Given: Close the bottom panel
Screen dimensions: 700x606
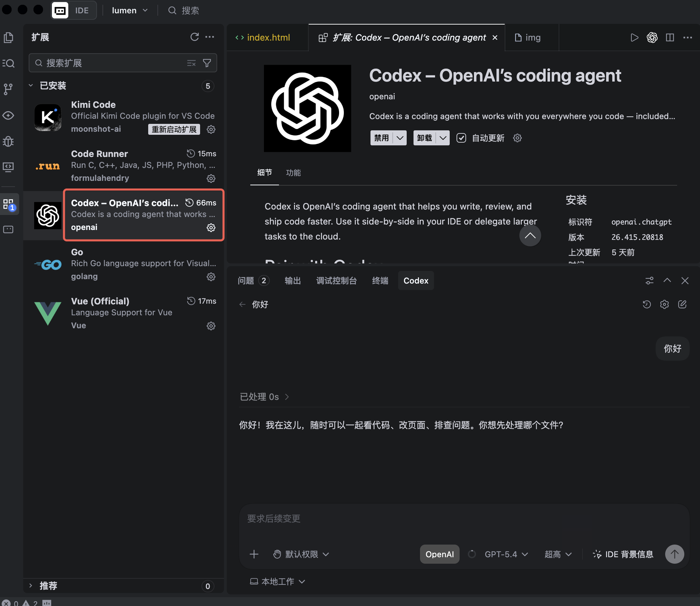Looking at the screenshot, I should click(685, 280).
